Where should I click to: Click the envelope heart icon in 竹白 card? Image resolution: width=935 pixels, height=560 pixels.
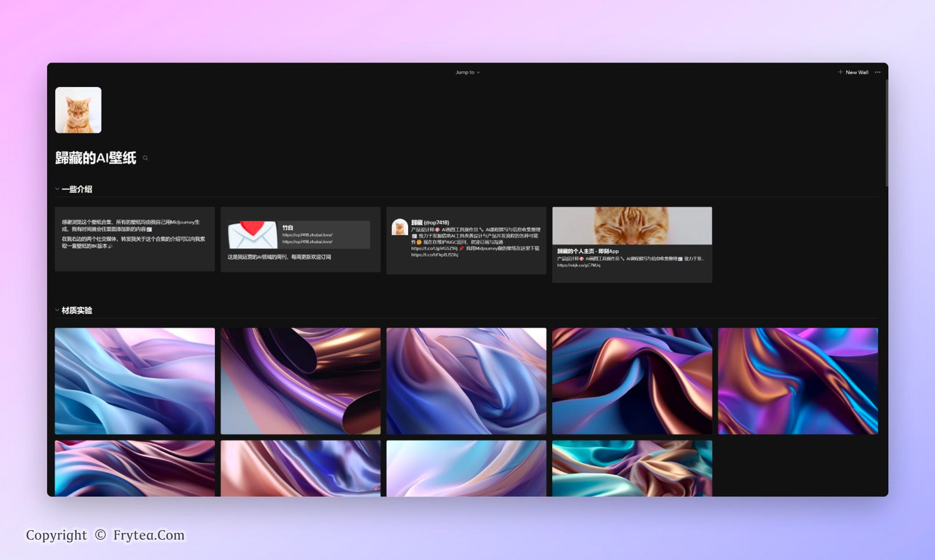(252, 235)
